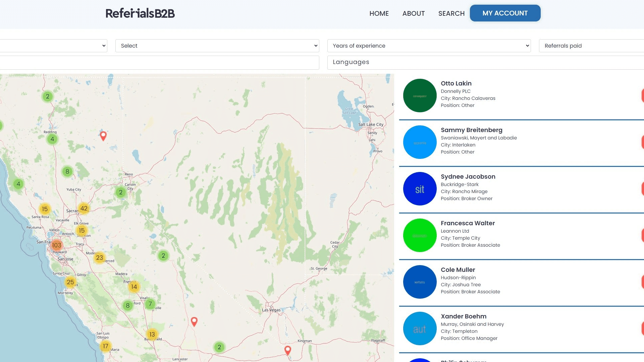
Task: Open the SEARCH navigation item
Action: [451, 13]
